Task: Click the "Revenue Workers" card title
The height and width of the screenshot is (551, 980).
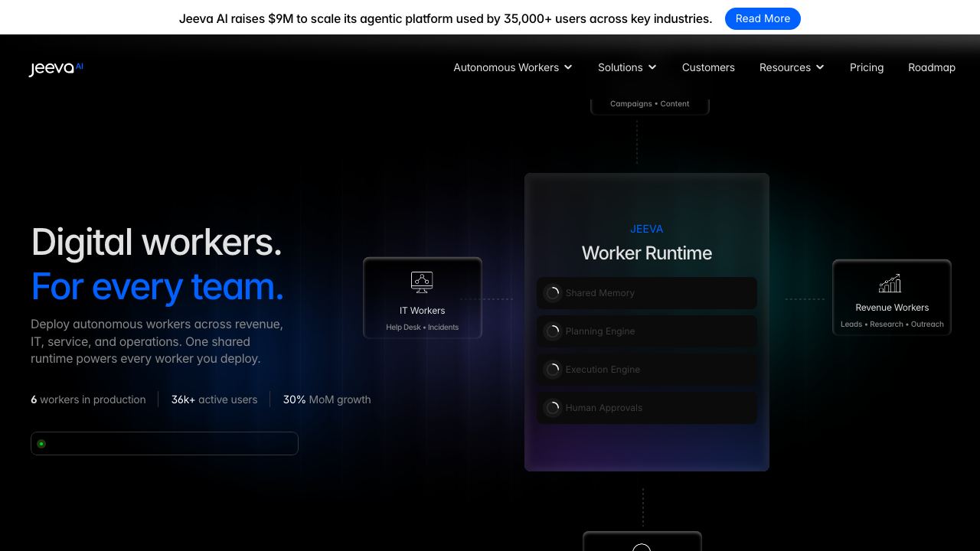Action: [892, 308]
